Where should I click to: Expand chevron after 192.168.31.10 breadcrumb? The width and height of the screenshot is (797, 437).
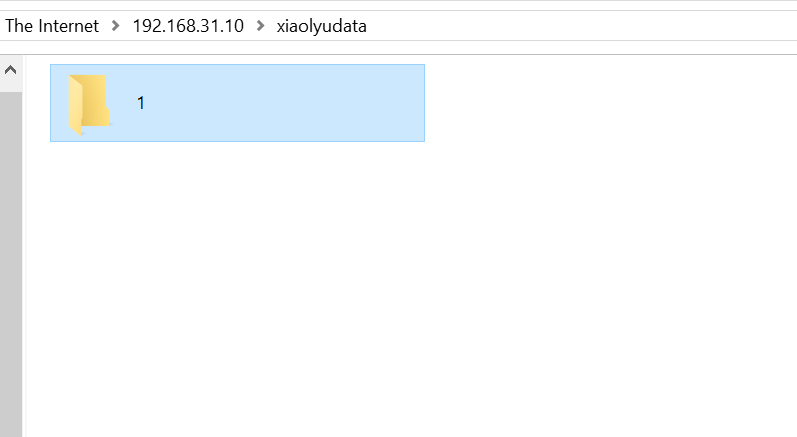(261, 25)
